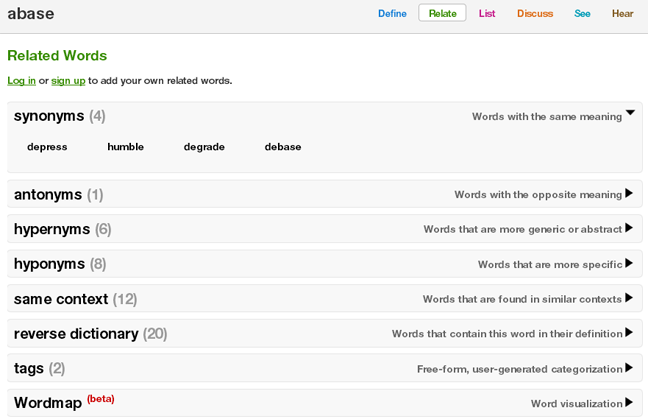Select the Relate tab
The height and width of the screenshot is (419, 648).
tap(442, 13)
